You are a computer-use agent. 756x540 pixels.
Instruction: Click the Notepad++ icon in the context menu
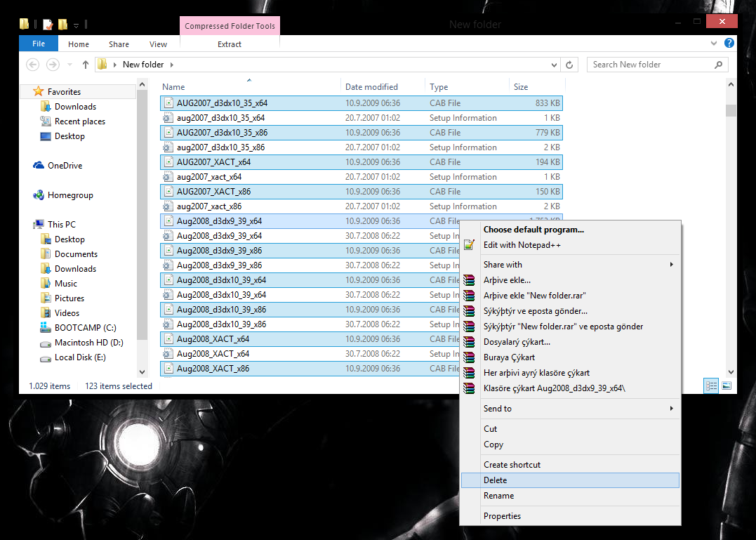[469, 245]
